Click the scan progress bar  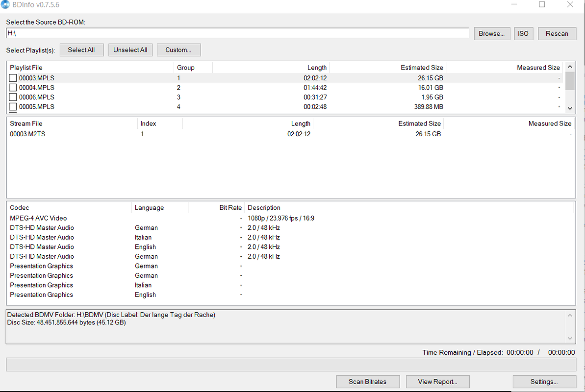point(291,365)
